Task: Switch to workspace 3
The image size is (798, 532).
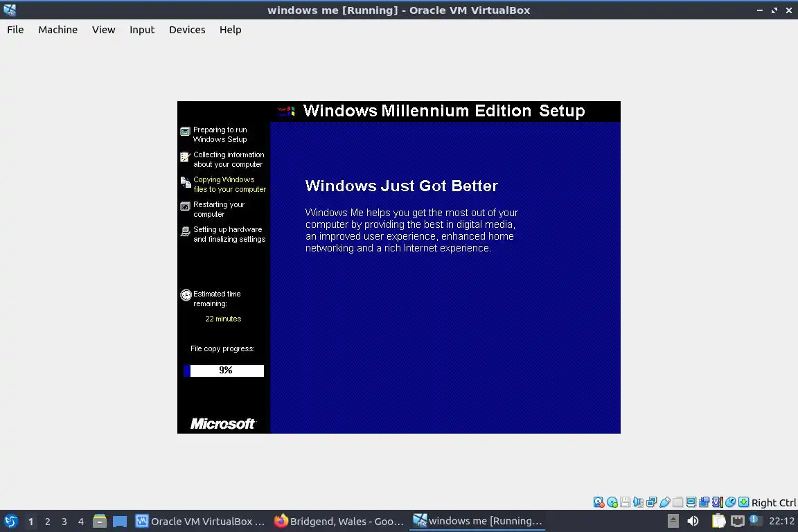Action: click(64, 522)
